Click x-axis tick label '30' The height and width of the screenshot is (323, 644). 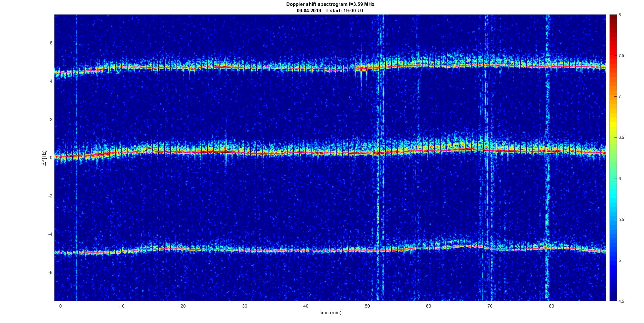coord(244,306)
